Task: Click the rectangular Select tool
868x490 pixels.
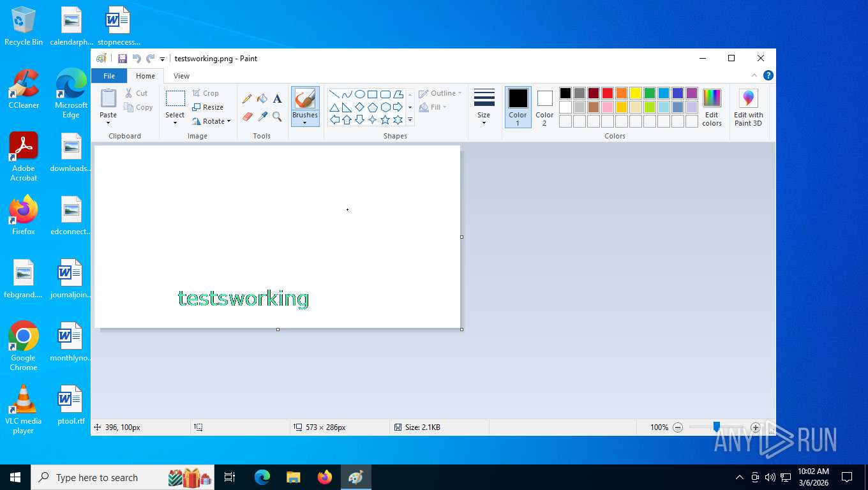Action: pyautogui.click(x=175, y=99)
